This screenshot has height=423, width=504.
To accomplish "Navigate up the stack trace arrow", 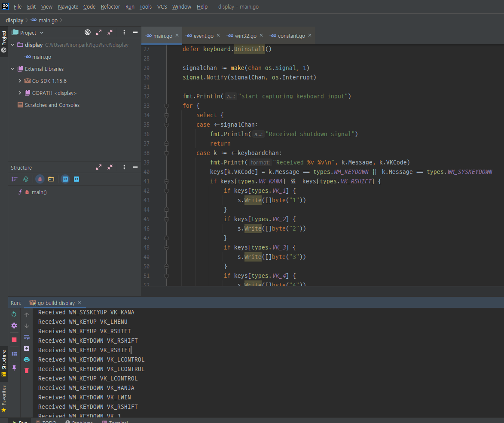I will click(x=27, y=315).
